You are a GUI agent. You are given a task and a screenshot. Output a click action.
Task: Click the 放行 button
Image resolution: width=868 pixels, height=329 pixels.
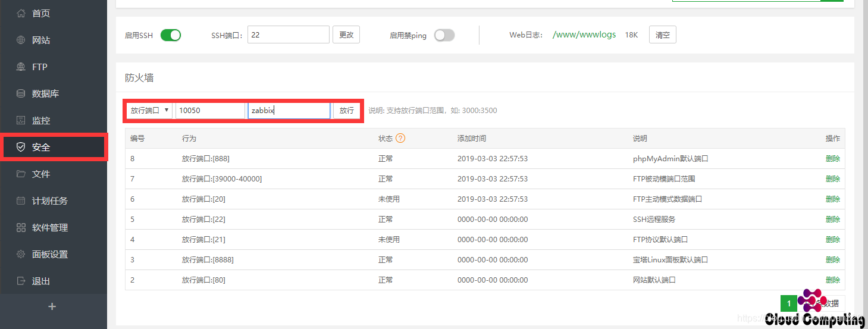coord(346,111)
